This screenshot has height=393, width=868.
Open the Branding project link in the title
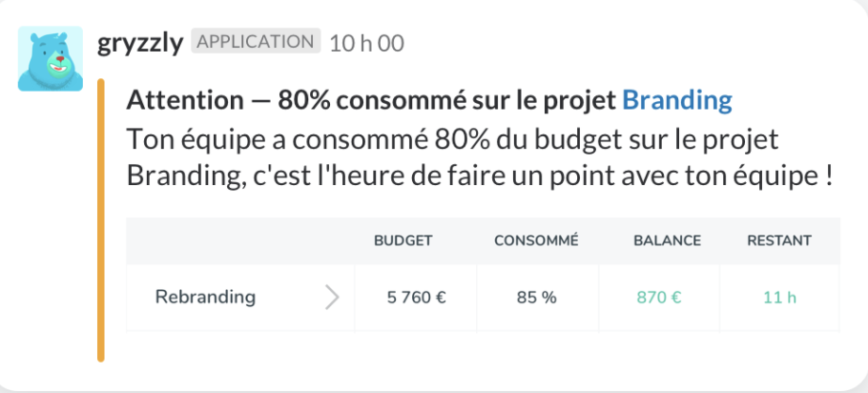pos(676,100)
